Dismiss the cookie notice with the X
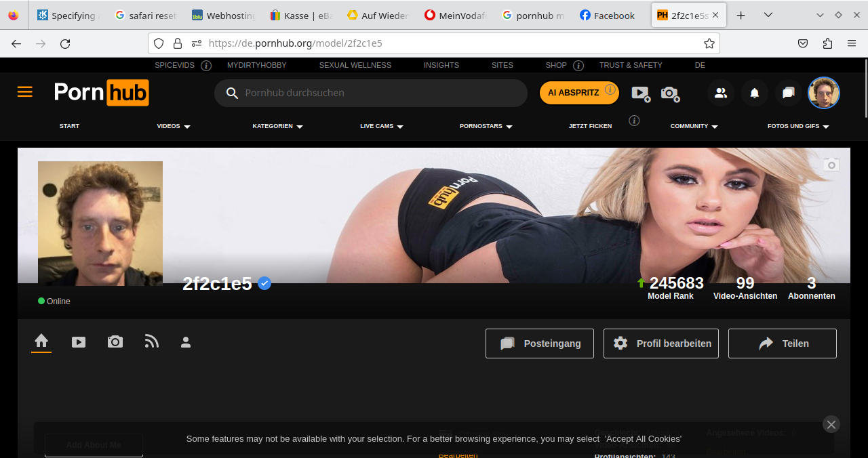868x458 pixels. (831, 424)
